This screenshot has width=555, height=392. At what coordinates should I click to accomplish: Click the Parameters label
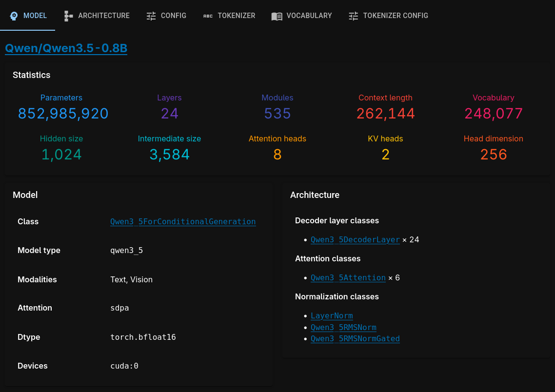pyautogui.click(x=61, y=98)
